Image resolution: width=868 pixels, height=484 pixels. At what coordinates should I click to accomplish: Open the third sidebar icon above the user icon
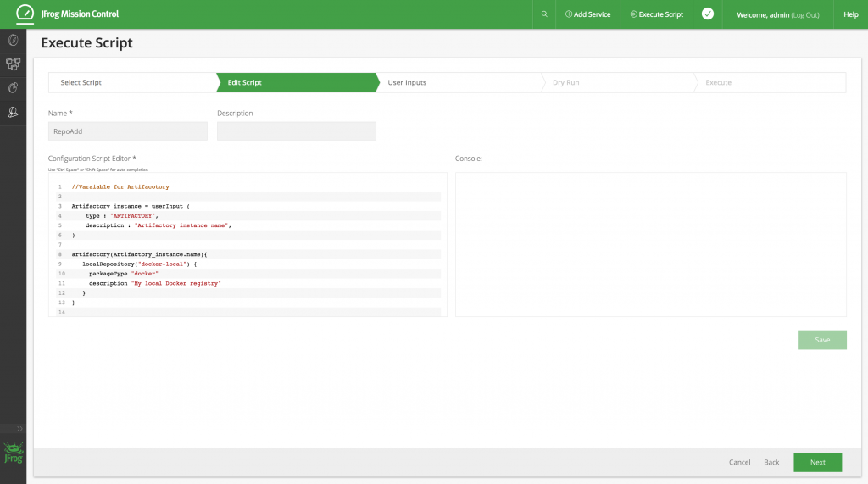tap(14, 88)
